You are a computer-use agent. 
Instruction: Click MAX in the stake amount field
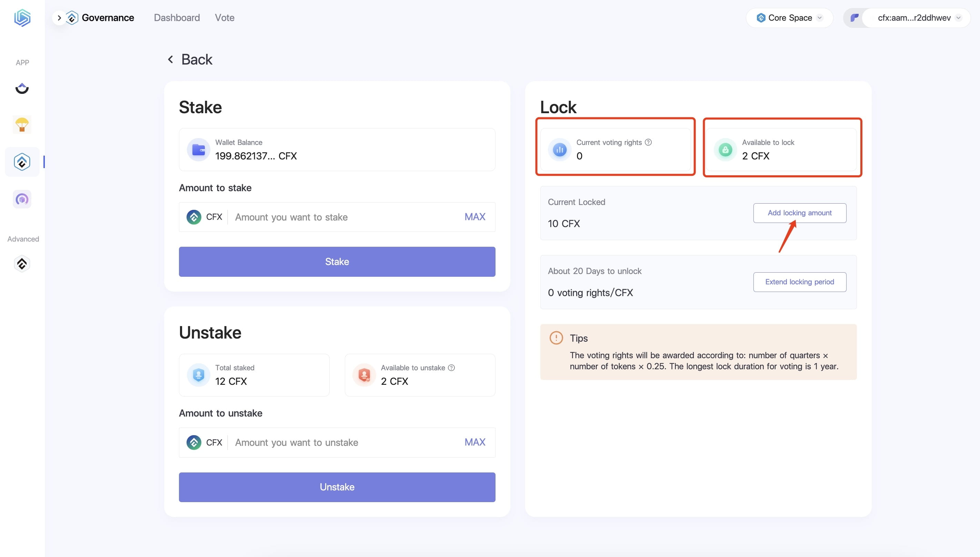pos(475,216)
